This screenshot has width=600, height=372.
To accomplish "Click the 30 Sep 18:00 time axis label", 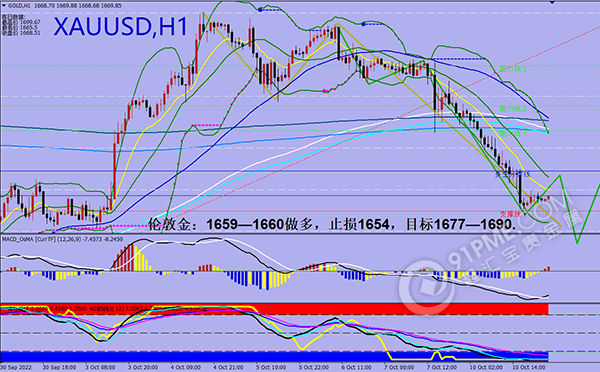I will [59, 367].
